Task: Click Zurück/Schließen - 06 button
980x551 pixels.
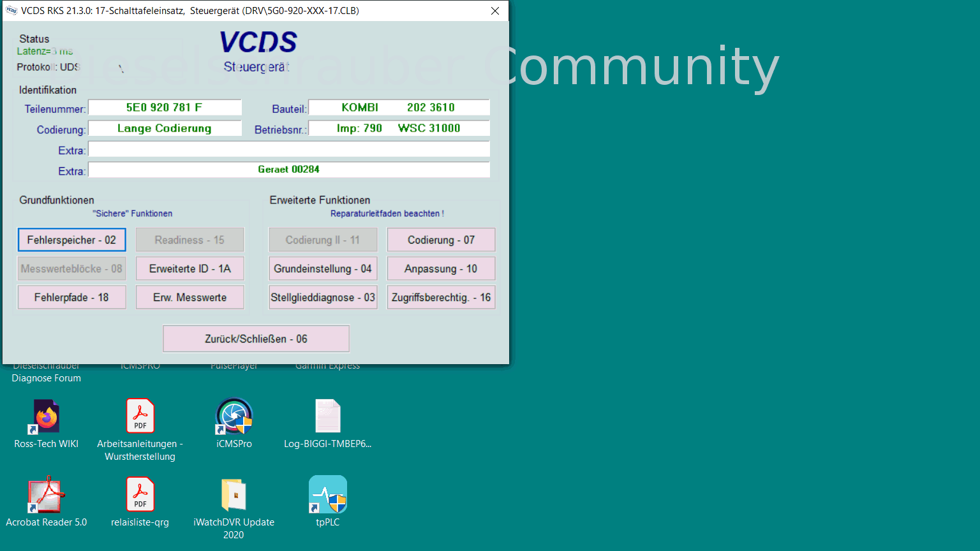Action: [x=256, y=339]
